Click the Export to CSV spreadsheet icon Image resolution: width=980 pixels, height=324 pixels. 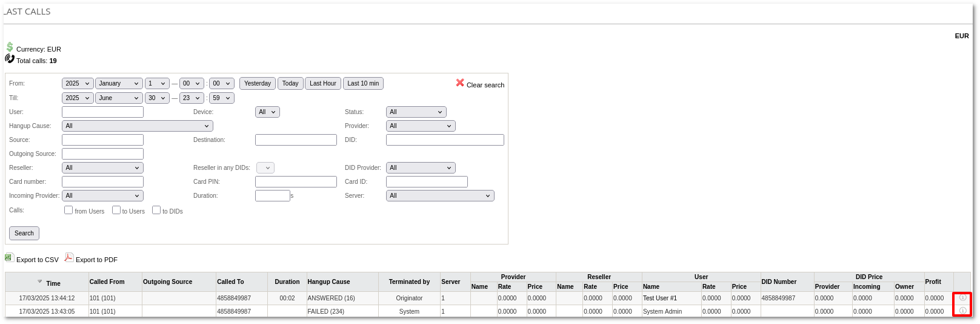tap(9, 258)
